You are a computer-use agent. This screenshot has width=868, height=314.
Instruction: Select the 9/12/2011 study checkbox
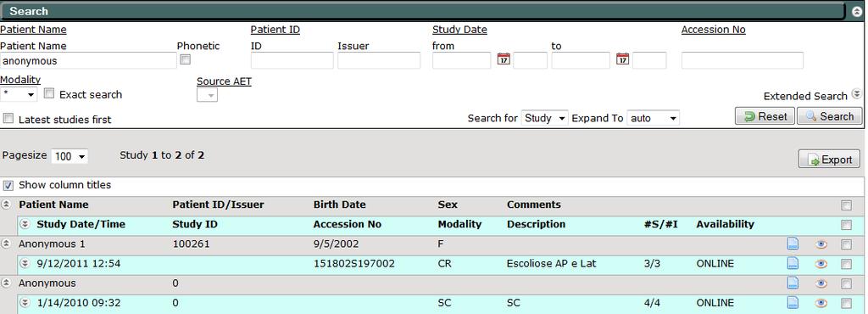coord(847,264)
